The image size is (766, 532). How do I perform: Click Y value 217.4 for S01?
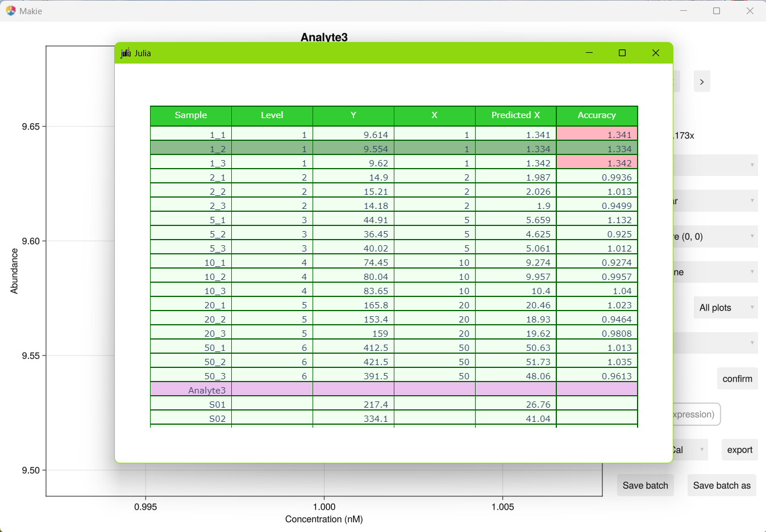pos(353,404)
